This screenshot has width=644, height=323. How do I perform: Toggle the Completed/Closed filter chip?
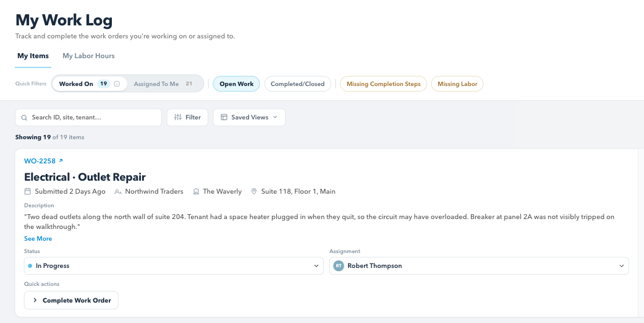coord(298,84)
